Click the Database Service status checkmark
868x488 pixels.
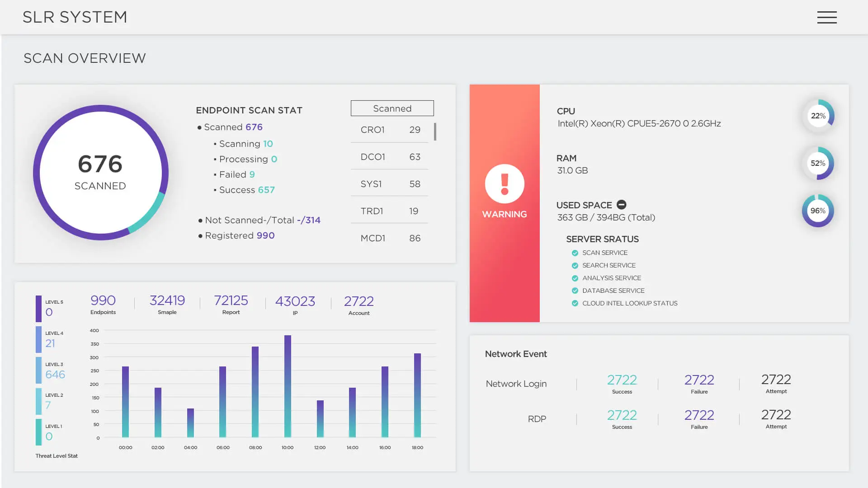coord(575,291)
